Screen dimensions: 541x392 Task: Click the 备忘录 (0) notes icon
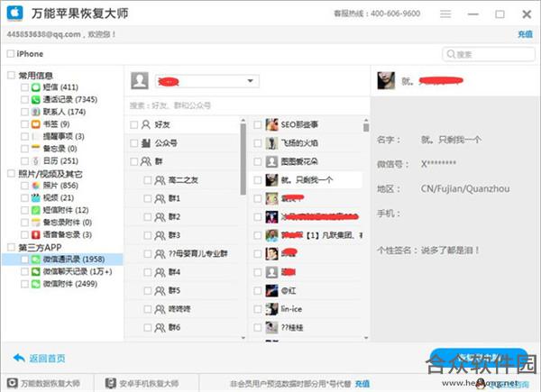(36, 149)
